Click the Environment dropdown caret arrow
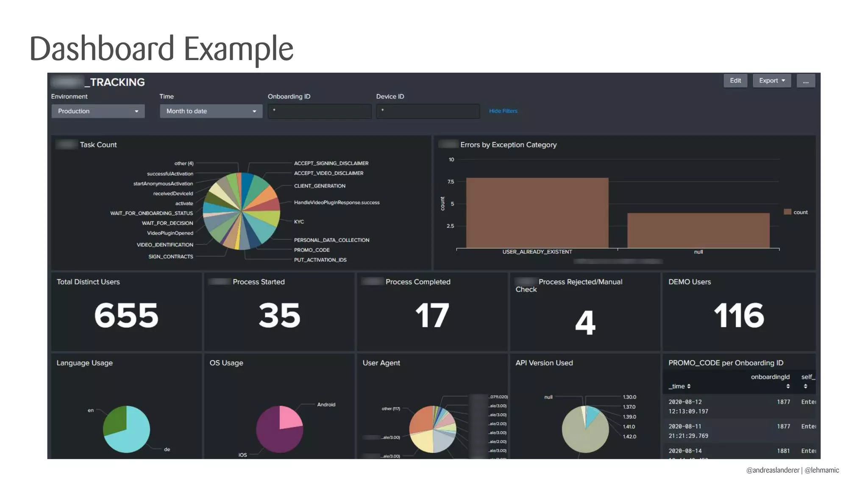This screenshot has width=868, height=488. (136, 111)
